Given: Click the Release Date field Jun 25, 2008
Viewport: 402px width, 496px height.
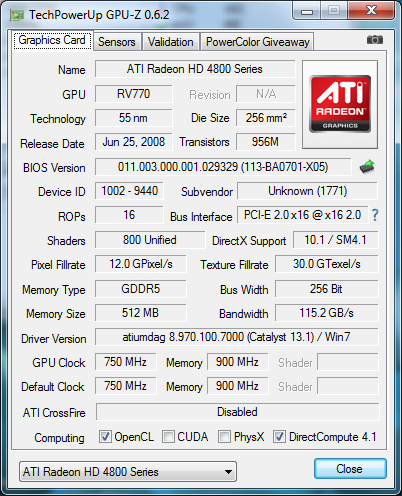Looking at the screenshot, I should coord(134,142).
